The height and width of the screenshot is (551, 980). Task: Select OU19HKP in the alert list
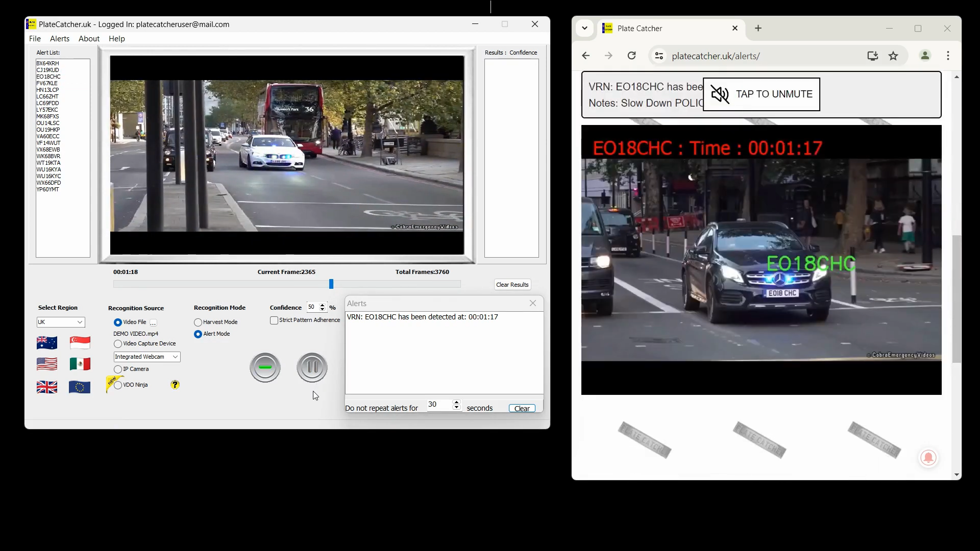point(48,130)
